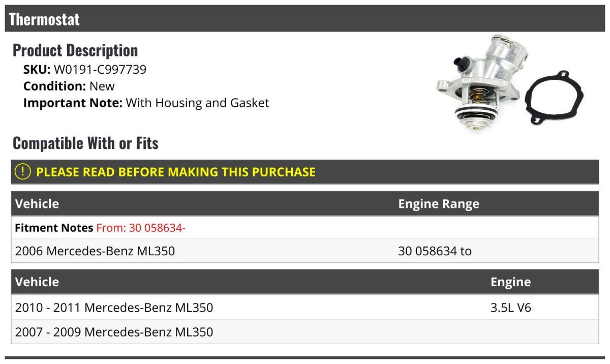The width and height of the screenshot is (610, 364).
Task: Click the 30 058634 to engine range cell
Action: click(435, 251)
